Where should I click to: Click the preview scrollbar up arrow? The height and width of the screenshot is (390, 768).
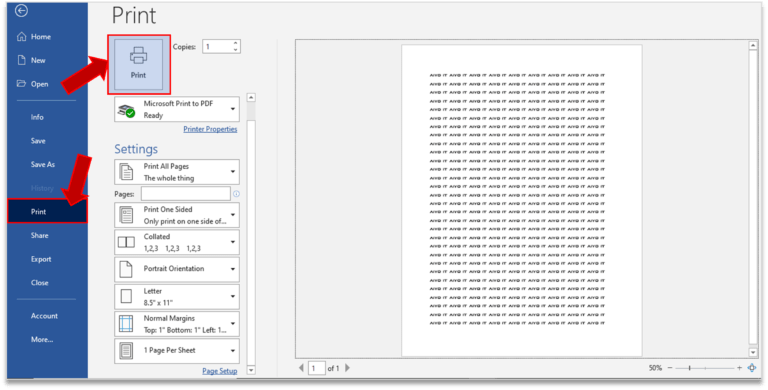753,46
